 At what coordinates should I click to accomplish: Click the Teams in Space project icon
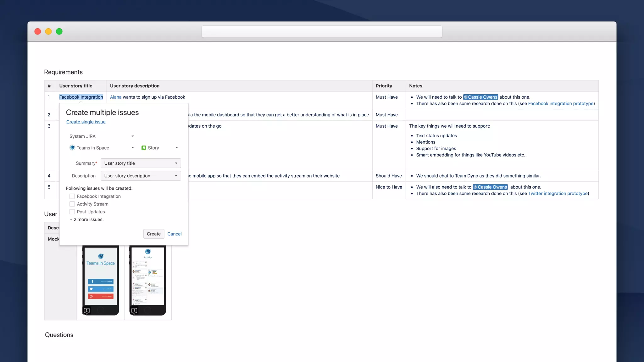[72, 148]
